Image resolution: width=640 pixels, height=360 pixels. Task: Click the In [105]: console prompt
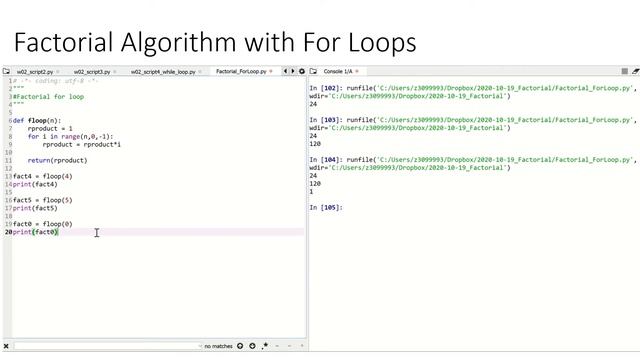(x=326, y=207)
